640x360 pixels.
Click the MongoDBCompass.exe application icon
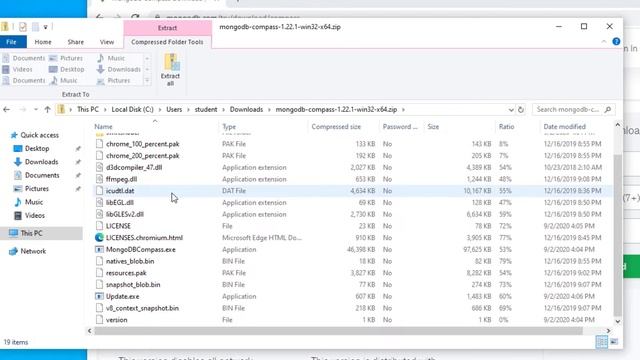point(99,249)
